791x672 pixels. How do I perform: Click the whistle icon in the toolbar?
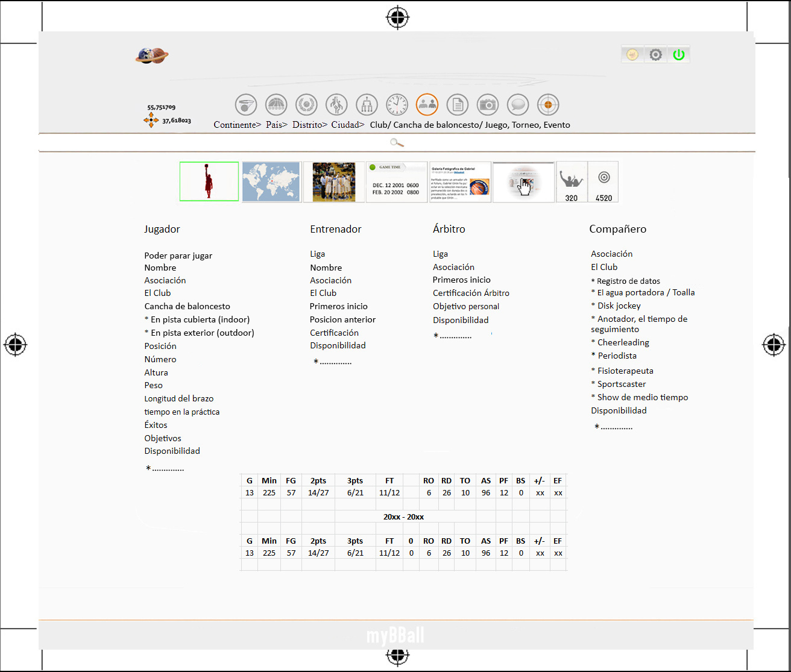[x=246, y=105]
